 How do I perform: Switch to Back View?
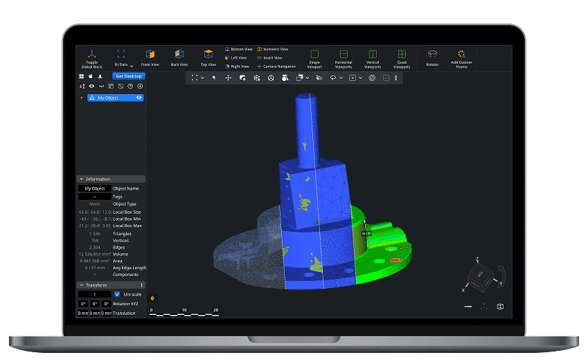[179, 58]
